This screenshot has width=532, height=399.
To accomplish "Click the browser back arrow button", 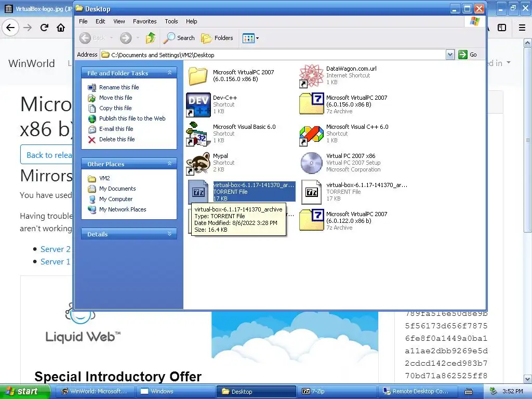I will tap(10, 28).
